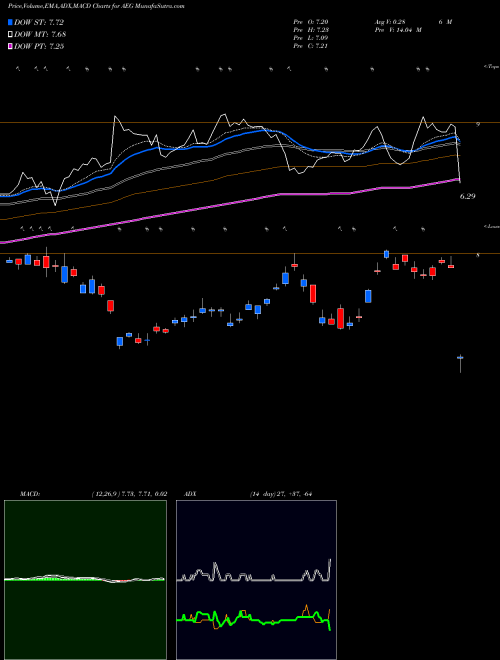Click the blue DOW ST legend swatch

coord(10,22)
